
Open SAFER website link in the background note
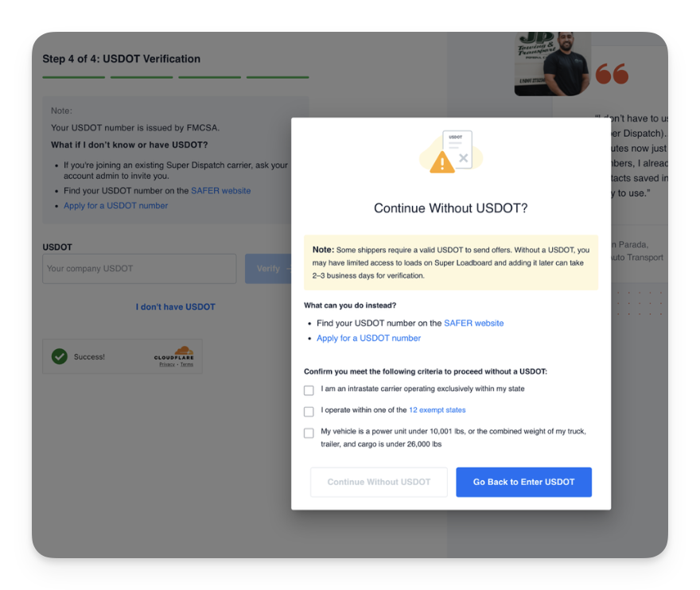coord(221,191)
